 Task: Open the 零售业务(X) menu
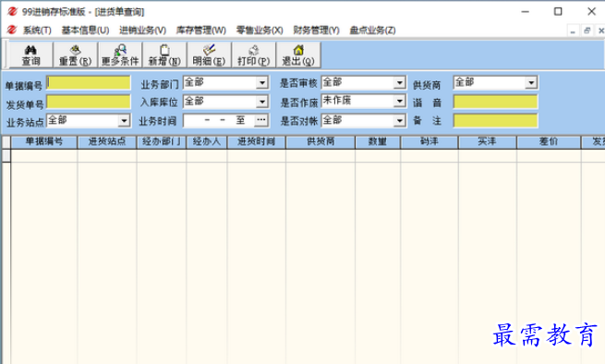pos(260,30)
